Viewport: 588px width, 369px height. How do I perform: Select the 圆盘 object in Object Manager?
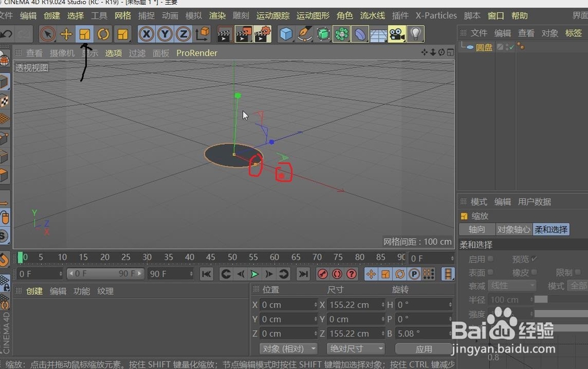pos(484,48)
